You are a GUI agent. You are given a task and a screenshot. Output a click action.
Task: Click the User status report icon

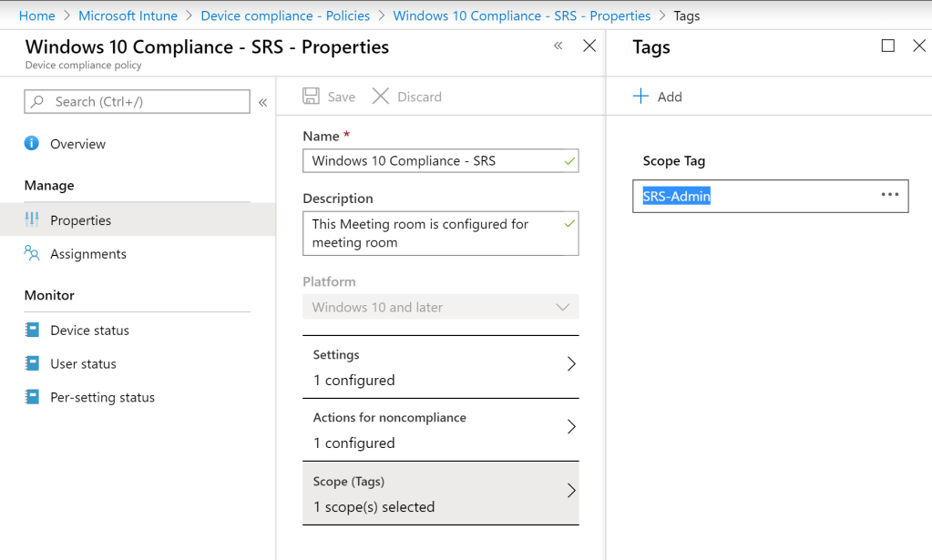pyautogui.click(x=32, y=364)
